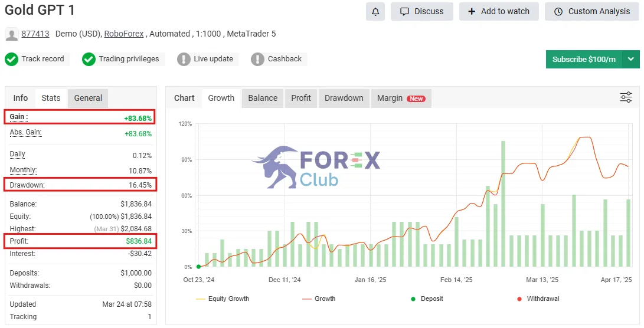Click Cashback warning icon

257,59
